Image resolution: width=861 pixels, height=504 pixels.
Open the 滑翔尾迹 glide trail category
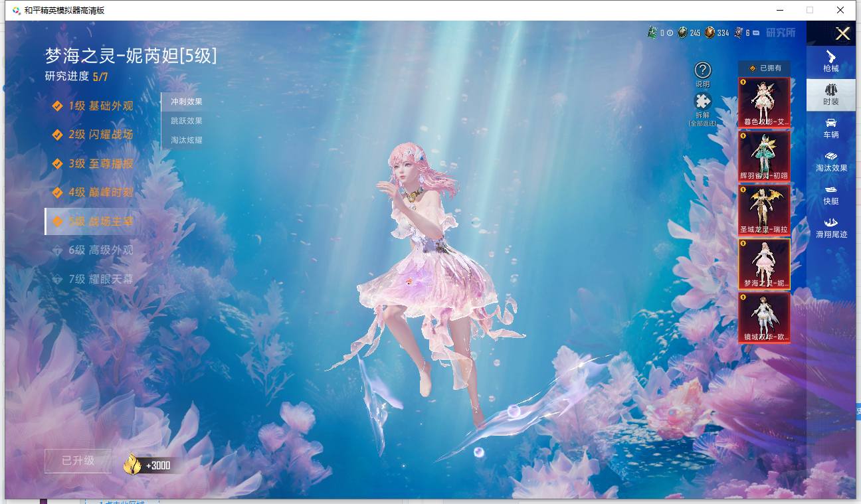831,228
